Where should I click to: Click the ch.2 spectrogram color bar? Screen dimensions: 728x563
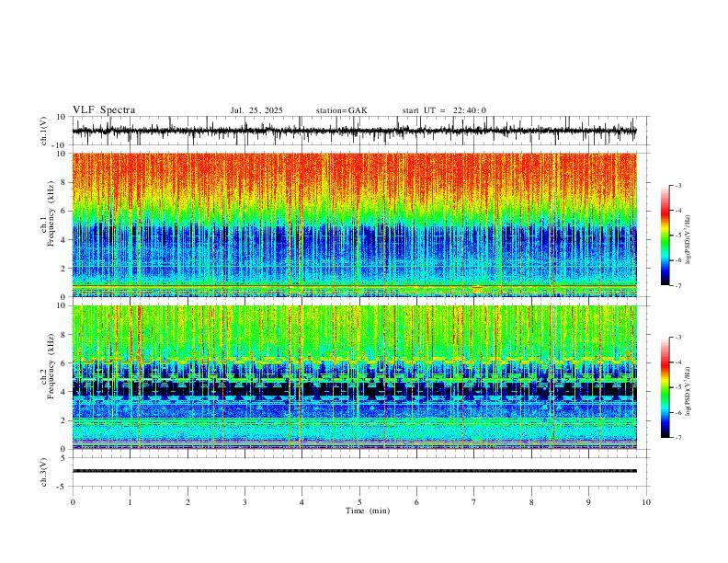pyautogui.click(x=665, y=387)
